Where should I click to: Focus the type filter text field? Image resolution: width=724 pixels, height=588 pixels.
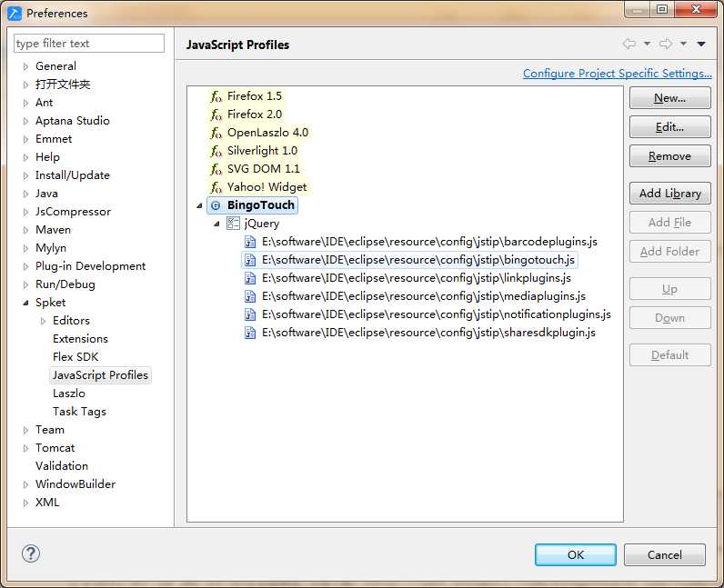pos(89,44)
